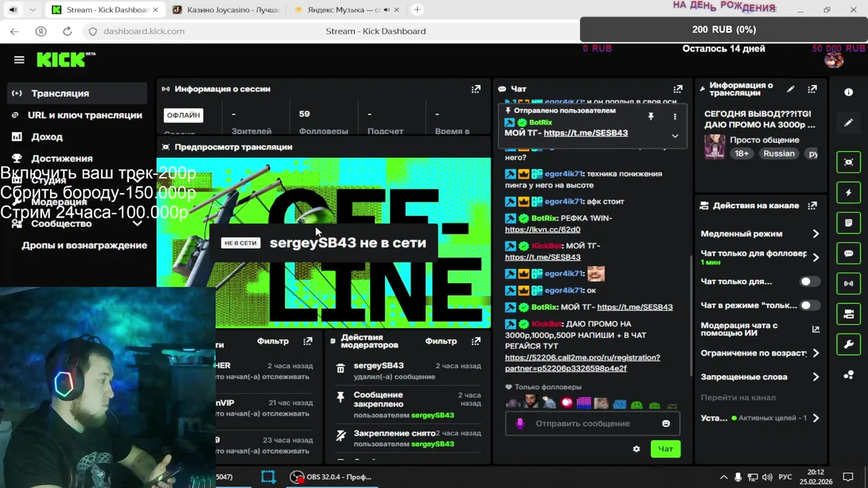Open Фильтр in the Действия модераторов panel
The height and width of the screenshot is (488, 868).
[441, 341]
